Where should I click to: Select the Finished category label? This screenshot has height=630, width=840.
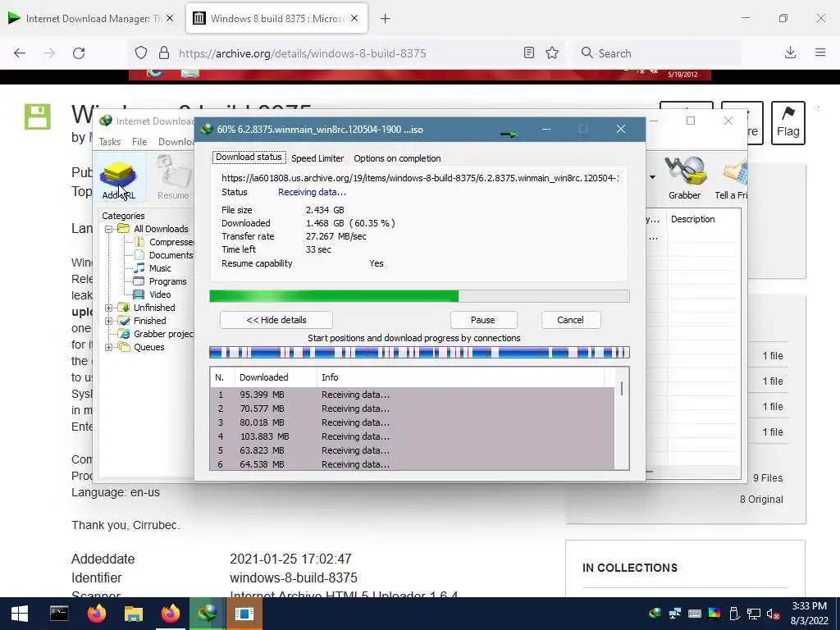coord(149,321)
